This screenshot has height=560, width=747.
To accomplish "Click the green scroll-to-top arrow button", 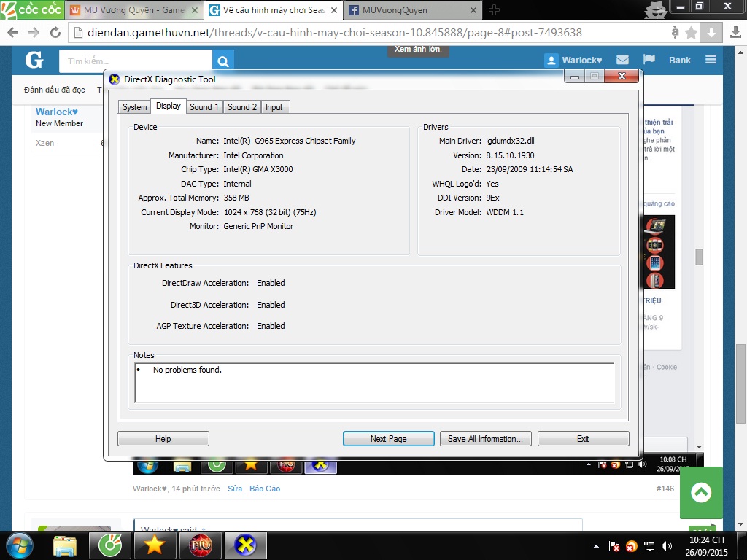I will click(x=700, y=493).
